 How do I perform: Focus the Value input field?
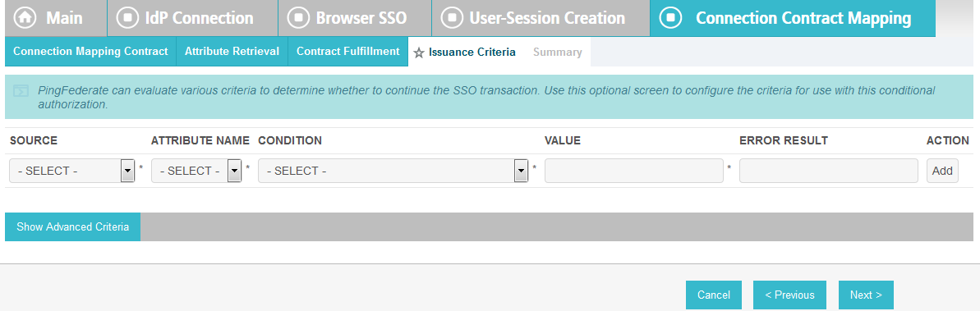pyautogui.click(x=633, y=171)
